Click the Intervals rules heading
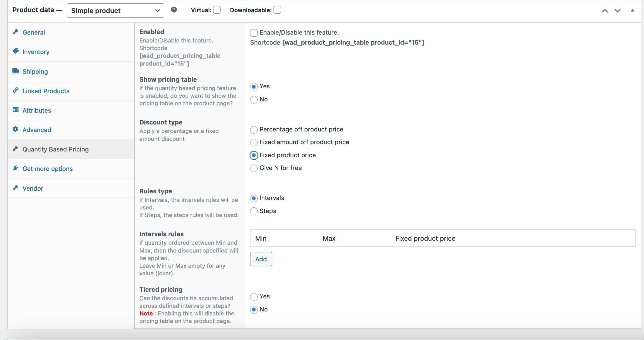Screen dimensions: 644x340 click(162, 234)
